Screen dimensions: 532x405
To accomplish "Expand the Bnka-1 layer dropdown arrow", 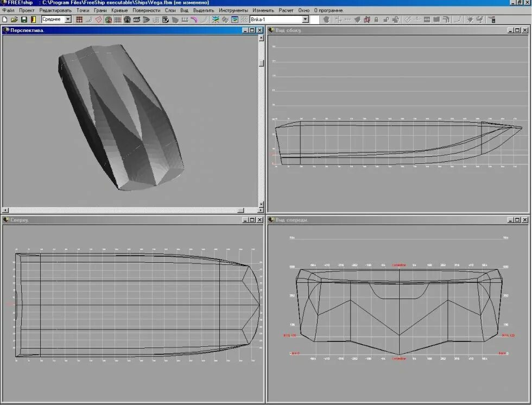I will 305,20.
